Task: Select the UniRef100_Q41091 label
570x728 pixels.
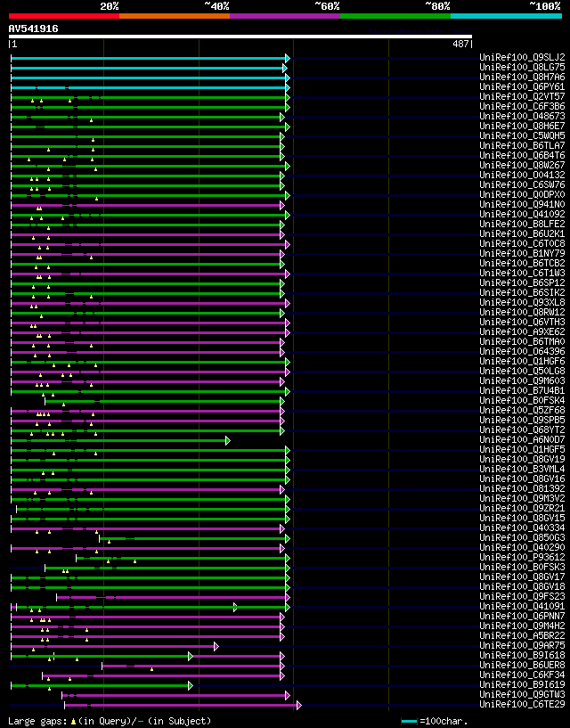Action: click(x=522, y=606)
